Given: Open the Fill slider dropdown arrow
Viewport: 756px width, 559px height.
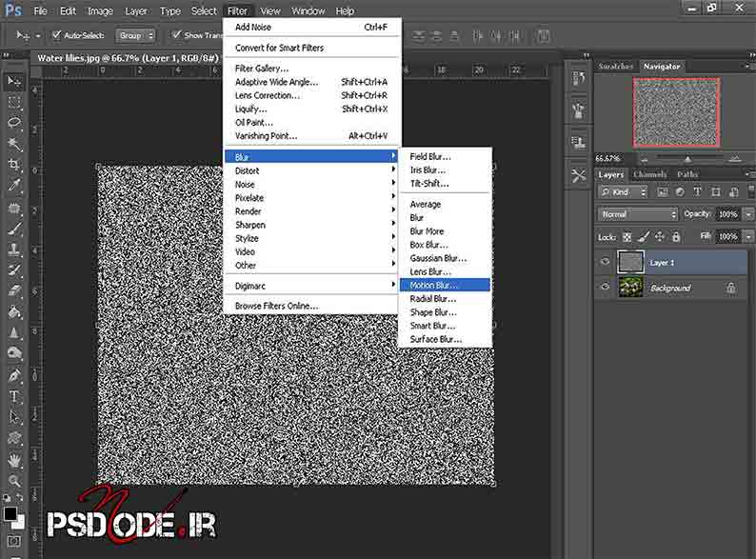Looking at the screenshot, I should click(748, 236).
